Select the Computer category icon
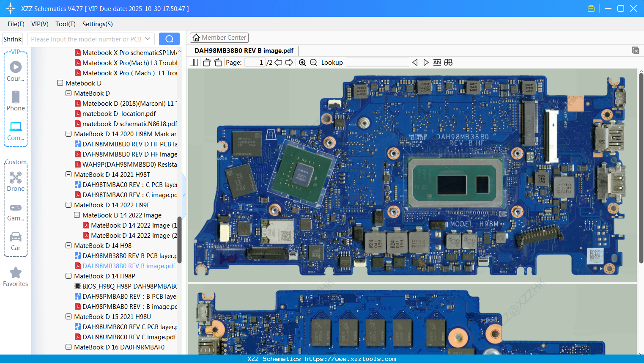The height and width of the screenshot is (363, 644). click(16, 131)
